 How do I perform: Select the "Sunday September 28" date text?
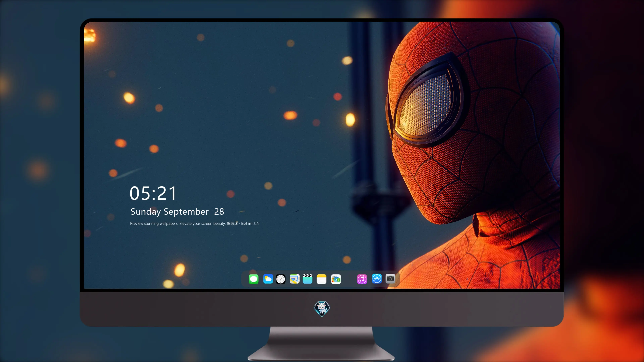(177, 212)
